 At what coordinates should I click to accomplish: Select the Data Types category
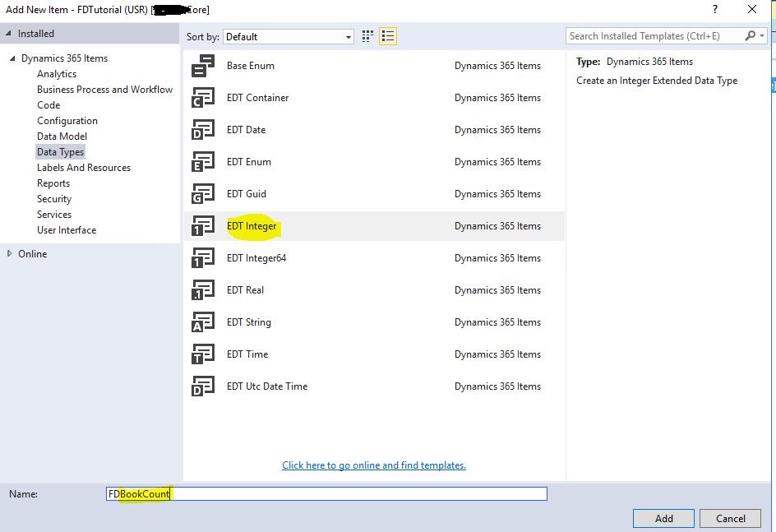click(60, 152)
